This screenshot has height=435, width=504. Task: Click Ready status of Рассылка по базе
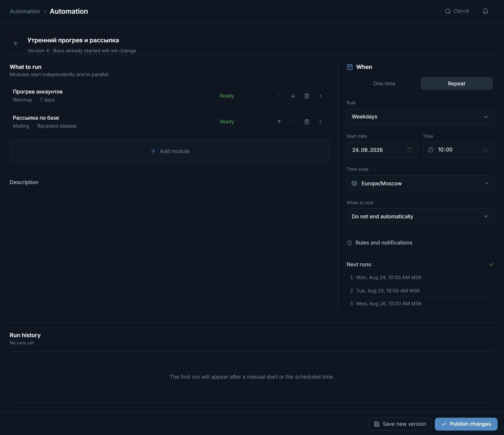[227, 121]
